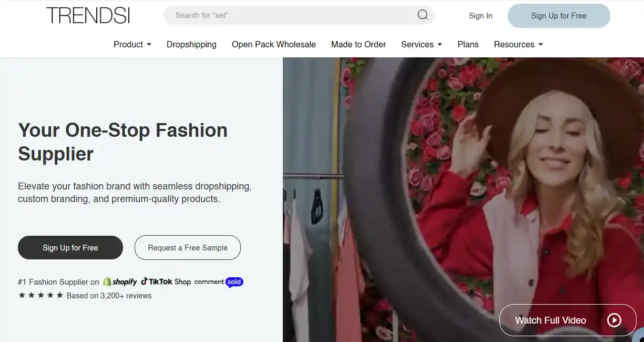Click the five-star rating icons

click(40, 295)
